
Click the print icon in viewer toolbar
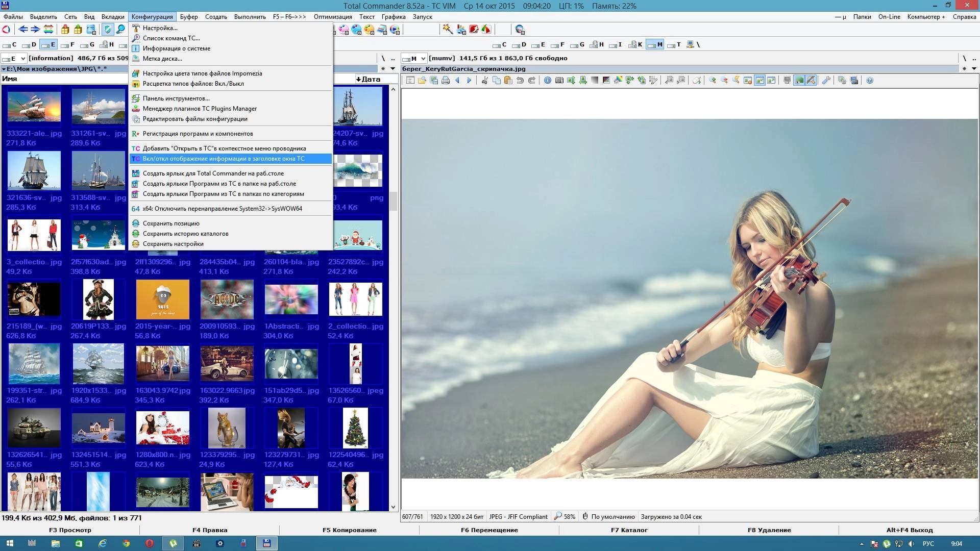(x=446, y=80)
